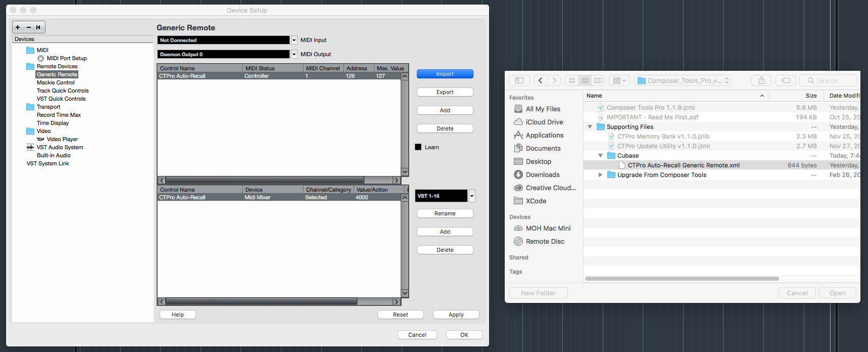
Task: Click the Apply button
Action: point(456,315)
